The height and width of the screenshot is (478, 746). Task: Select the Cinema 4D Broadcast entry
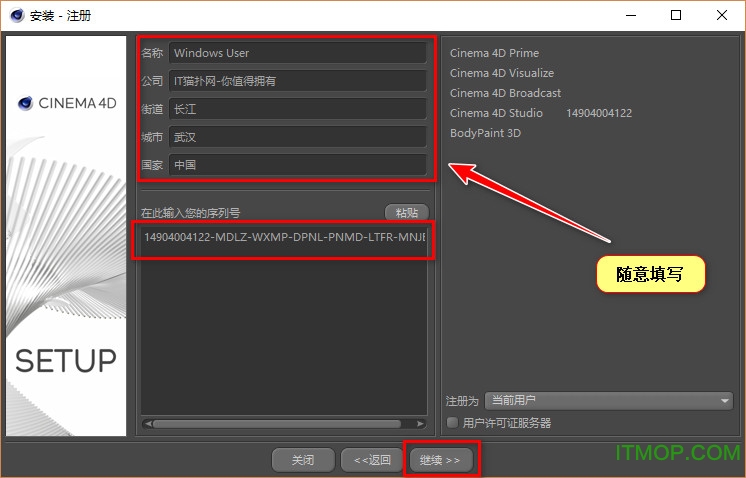505,93
